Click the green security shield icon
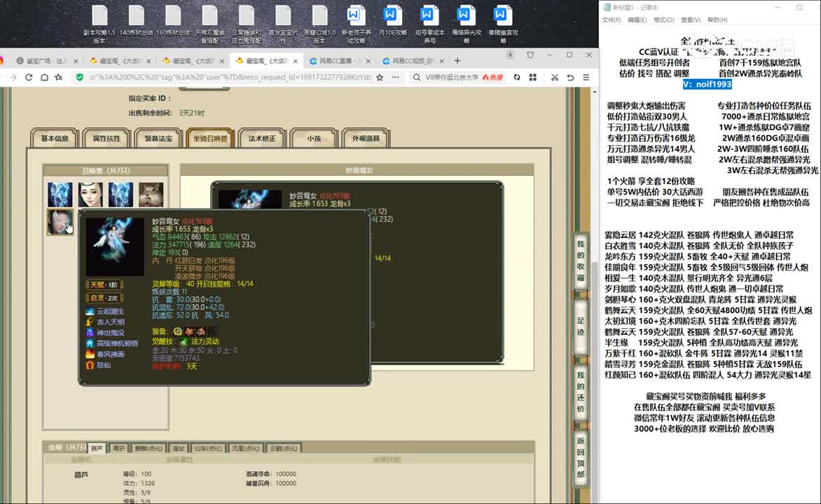The width and height of the screenshot is (821, 504). (80, 78)
